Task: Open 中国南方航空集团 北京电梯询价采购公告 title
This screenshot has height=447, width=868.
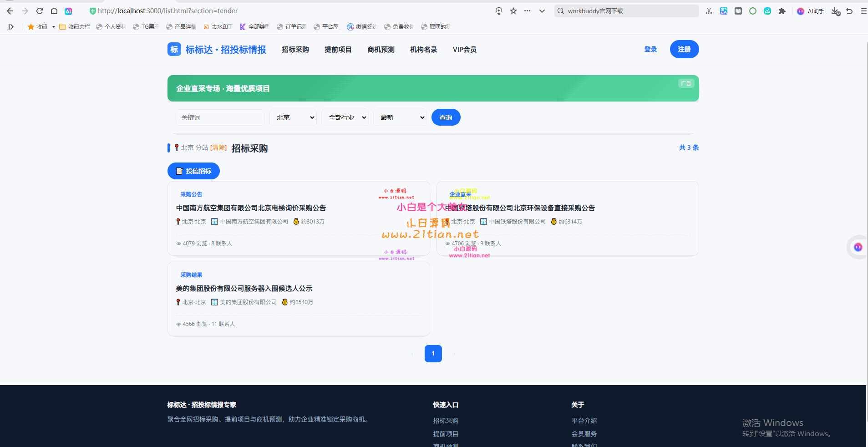Action: (x=251, y=208)
